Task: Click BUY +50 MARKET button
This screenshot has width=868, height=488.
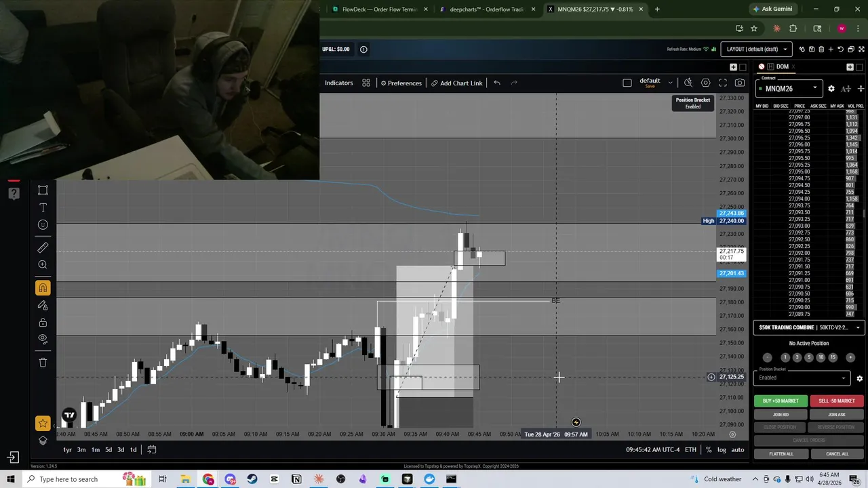Action: click(781, 401)
